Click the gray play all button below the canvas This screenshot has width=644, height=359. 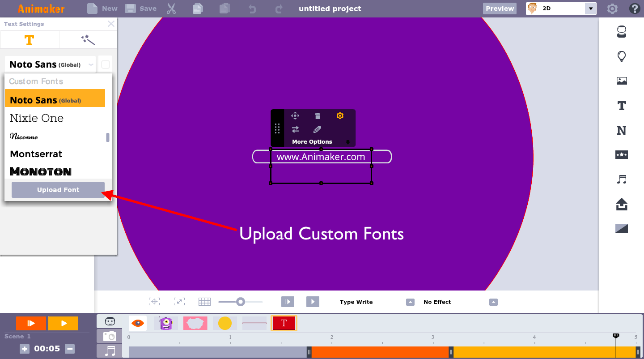(313, 302)
